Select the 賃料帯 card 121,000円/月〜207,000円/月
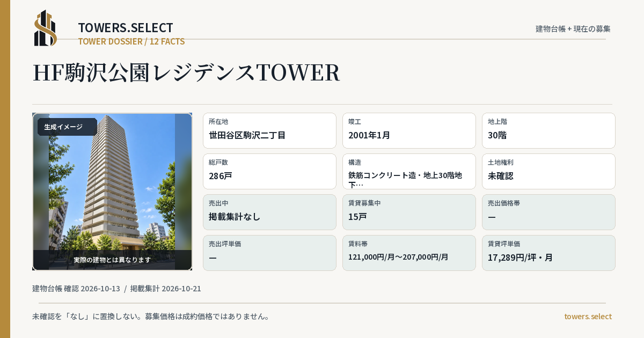The height and width of the screenshot is (338, 644). click(409, 253)
